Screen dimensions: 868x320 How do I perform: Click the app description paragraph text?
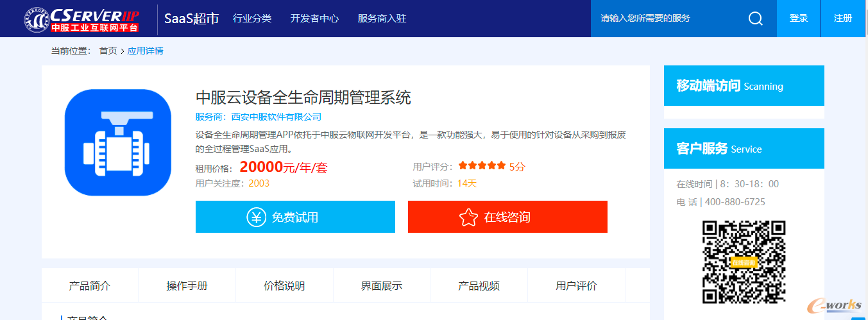click(411, 142)
